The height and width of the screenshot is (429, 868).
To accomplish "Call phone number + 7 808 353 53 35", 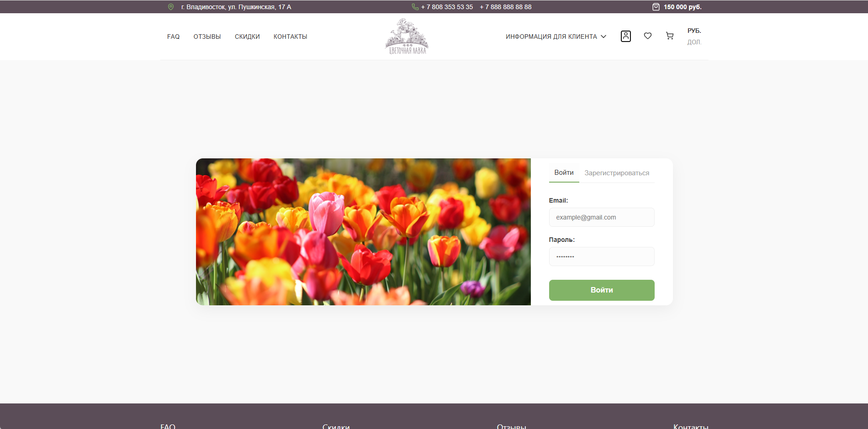I will [x=447, y=7].
